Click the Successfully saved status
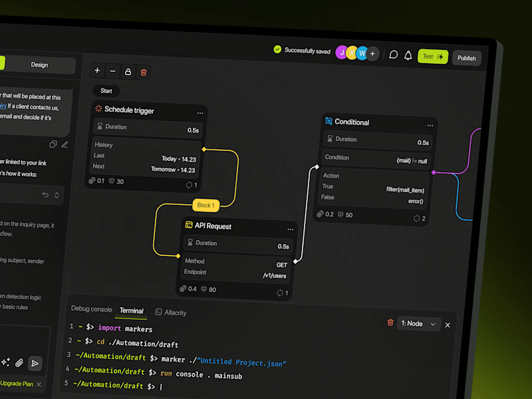This screenshot has height=399, width=532. coord(302,51)
